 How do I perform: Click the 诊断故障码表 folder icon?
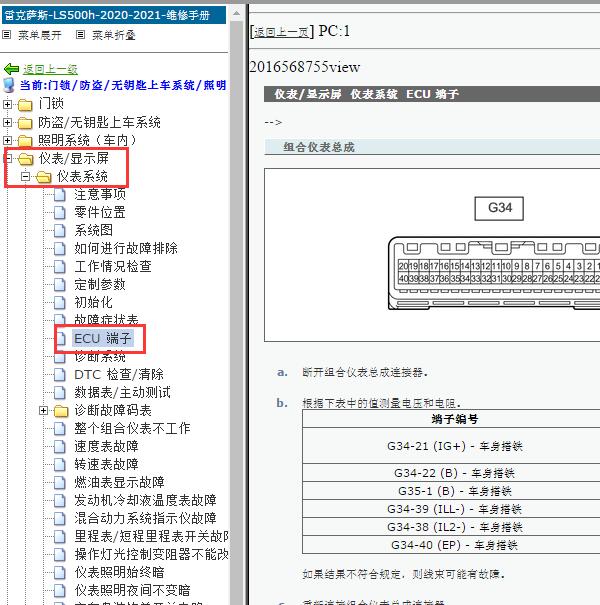pos(61,411)
